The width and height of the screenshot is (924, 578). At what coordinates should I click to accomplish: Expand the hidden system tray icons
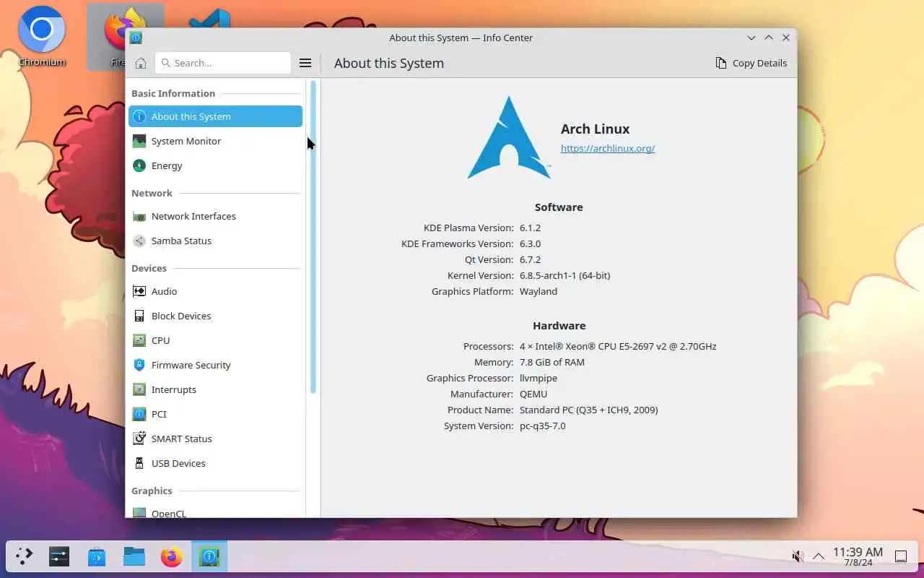[x=819, y=556]
